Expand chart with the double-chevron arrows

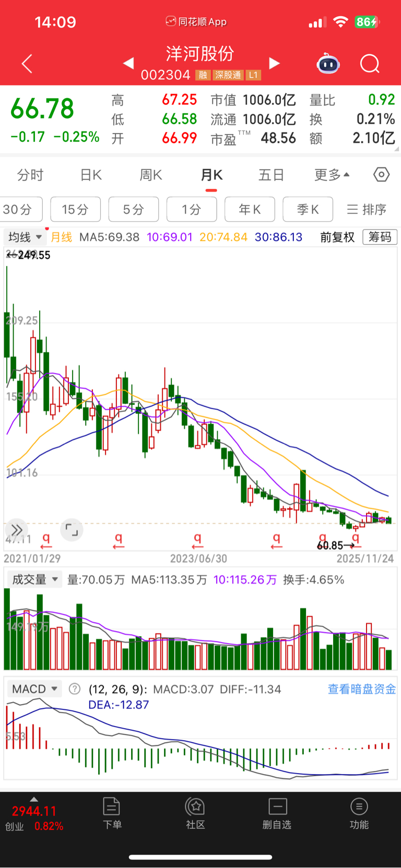17,530
